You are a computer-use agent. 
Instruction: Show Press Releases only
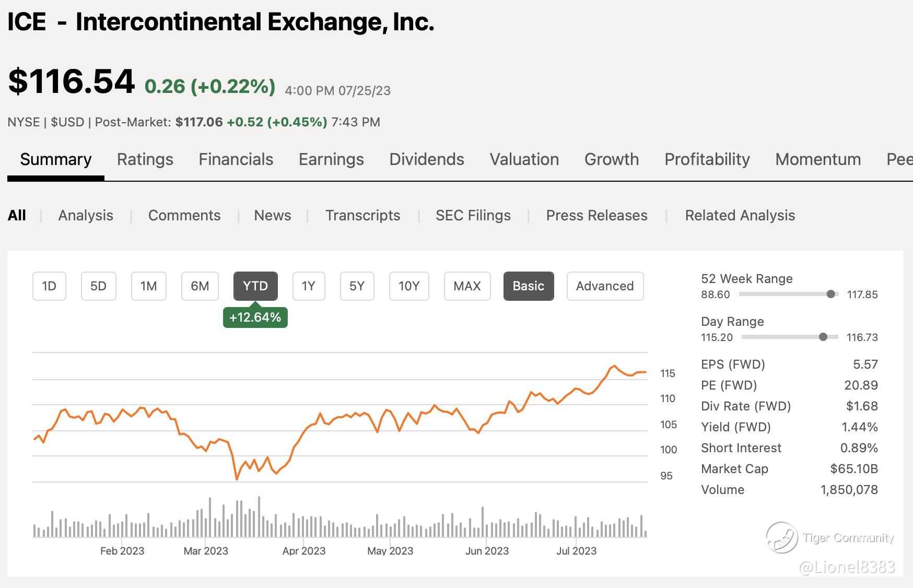(x=596, y=216)
